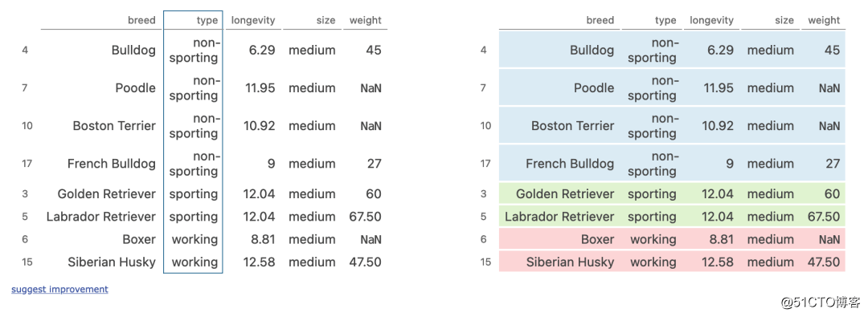
Task: Select Golden Retriever in the green row
Action: coord(565,194)
